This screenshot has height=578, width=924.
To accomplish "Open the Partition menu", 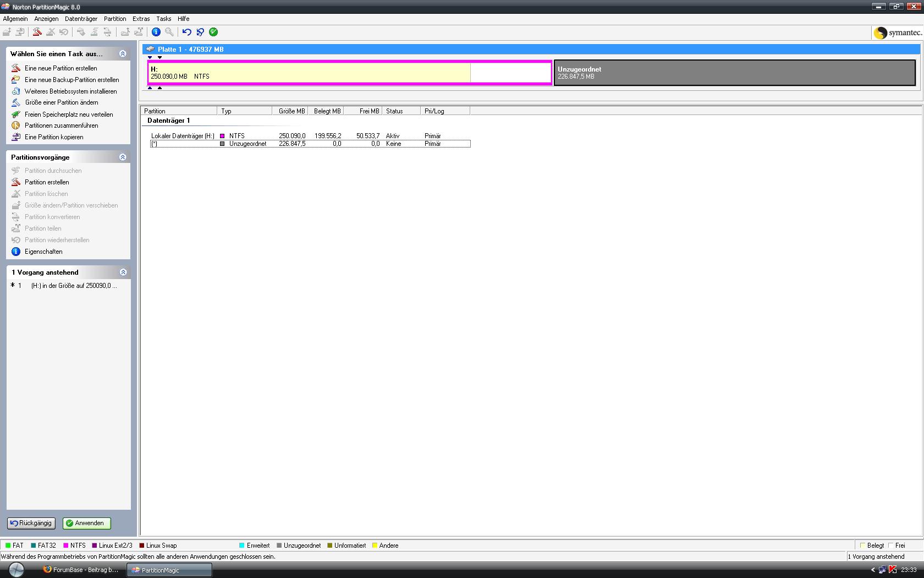I will 115,19.
